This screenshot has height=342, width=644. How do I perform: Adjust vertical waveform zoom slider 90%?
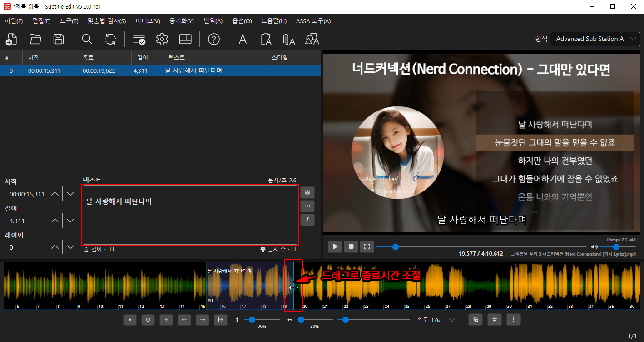tap(261, 320)
